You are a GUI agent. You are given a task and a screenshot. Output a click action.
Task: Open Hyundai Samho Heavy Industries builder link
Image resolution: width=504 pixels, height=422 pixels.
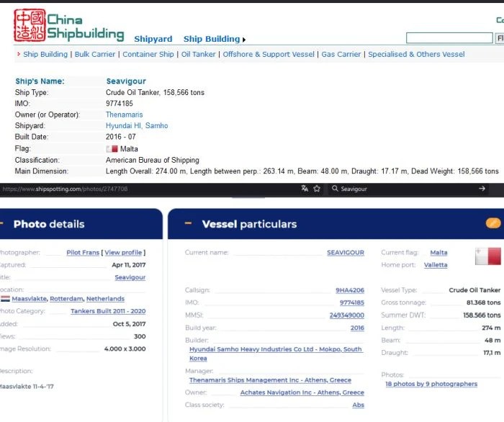coord(276,354)
